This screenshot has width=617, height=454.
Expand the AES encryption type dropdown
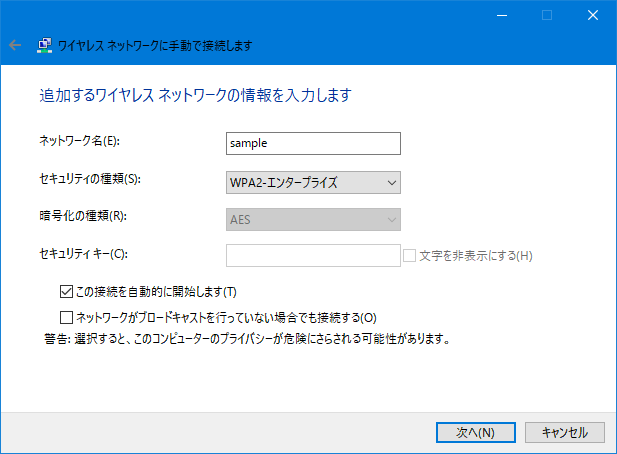pyautogui.click(x=313, y=220)
